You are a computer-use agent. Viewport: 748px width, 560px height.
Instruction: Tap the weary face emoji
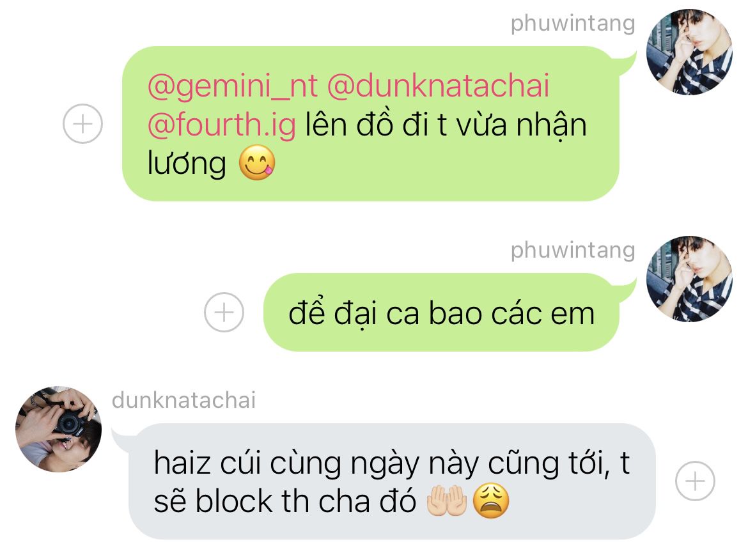[x=491, y=501]
